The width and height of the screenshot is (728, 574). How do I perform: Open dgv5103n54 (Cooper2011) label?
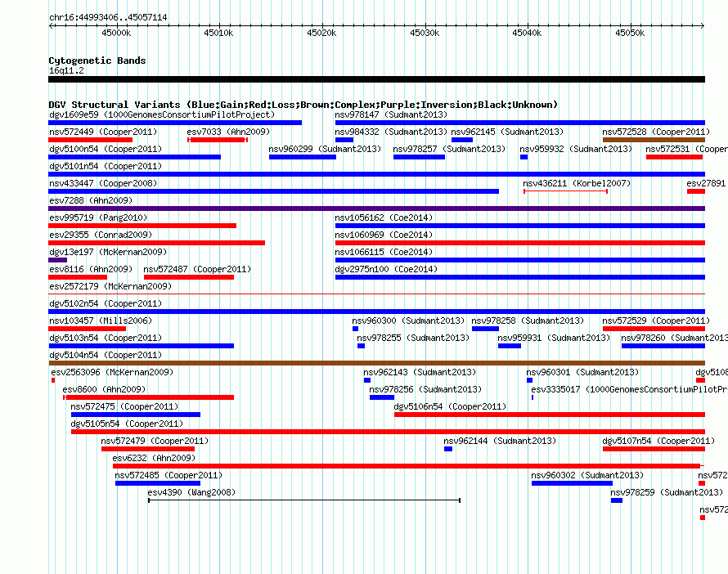pyautogui.click(x=106, y=338)
